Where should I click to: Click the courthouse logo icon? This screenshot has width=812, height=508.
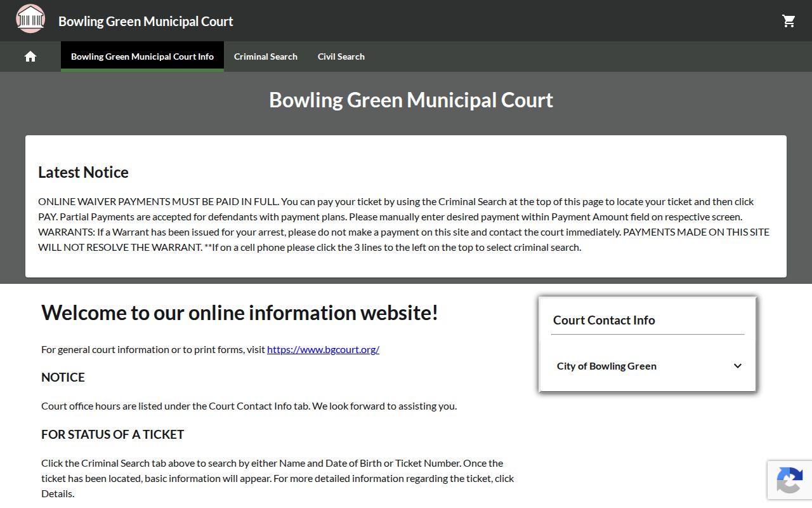click(x=30, y=19)
